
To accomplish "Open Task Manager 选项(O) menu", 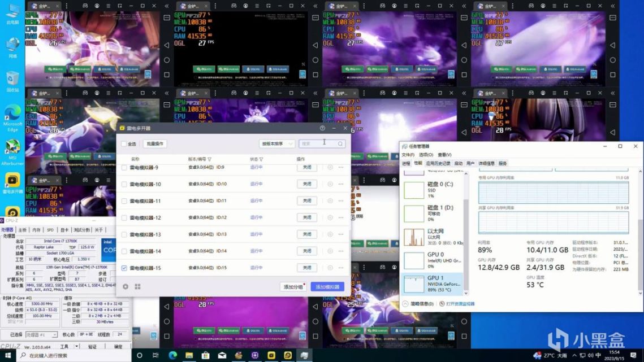I will click(426, 155).
